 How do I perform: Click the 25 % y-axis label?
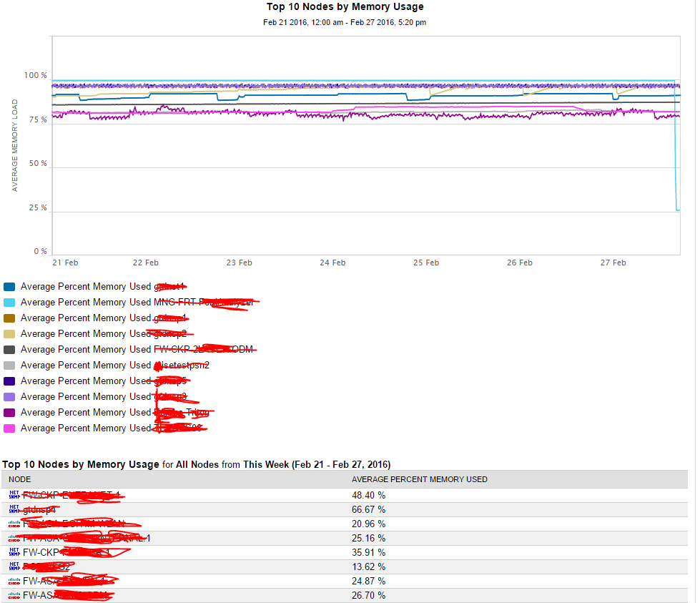pos(38,207)
